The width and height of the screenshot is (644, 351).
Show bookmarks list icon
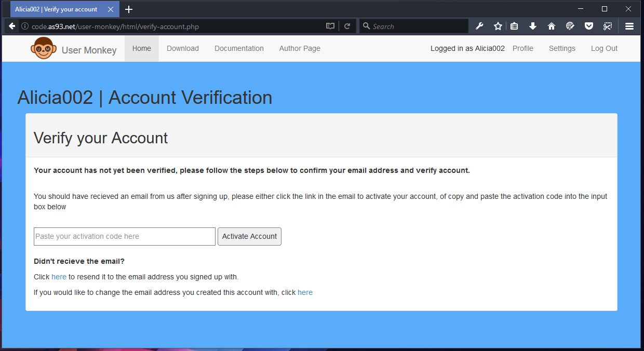(x=514, y=26)
